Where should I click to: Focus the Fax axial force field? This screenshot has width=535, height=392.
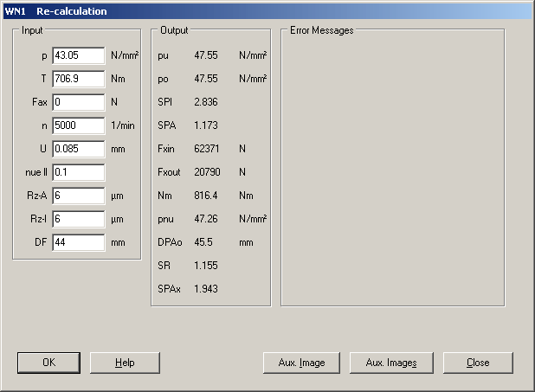pyautogui.click(x=78, y=102)
